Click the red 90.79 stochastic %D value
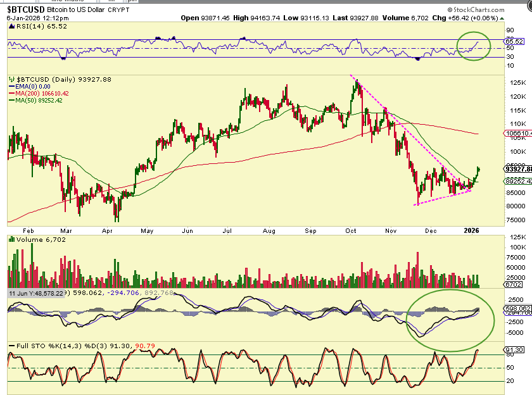This screenshot has height=395, width=532. click(x=145, y=346)
